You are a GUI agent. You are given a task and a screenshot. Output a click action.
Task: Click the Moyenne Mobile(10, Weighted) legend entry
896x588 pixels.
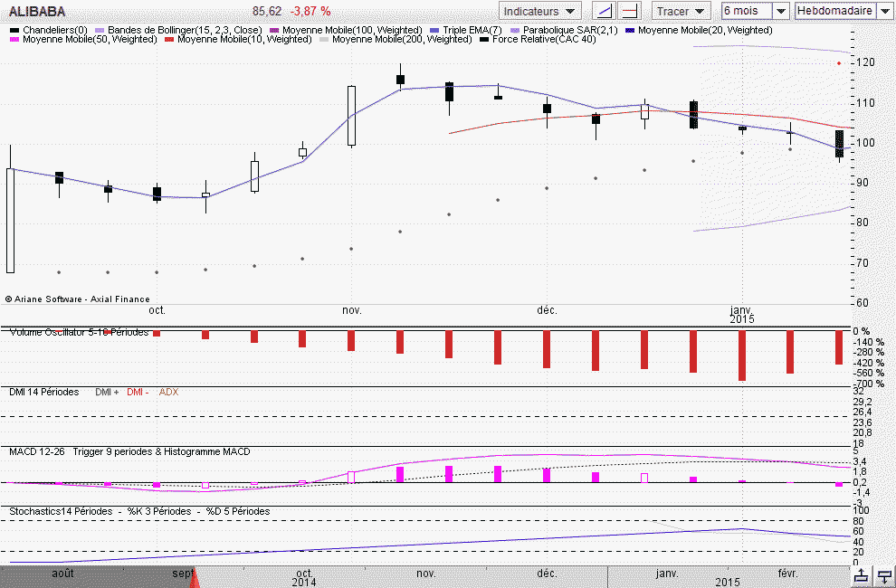(238, 39)
